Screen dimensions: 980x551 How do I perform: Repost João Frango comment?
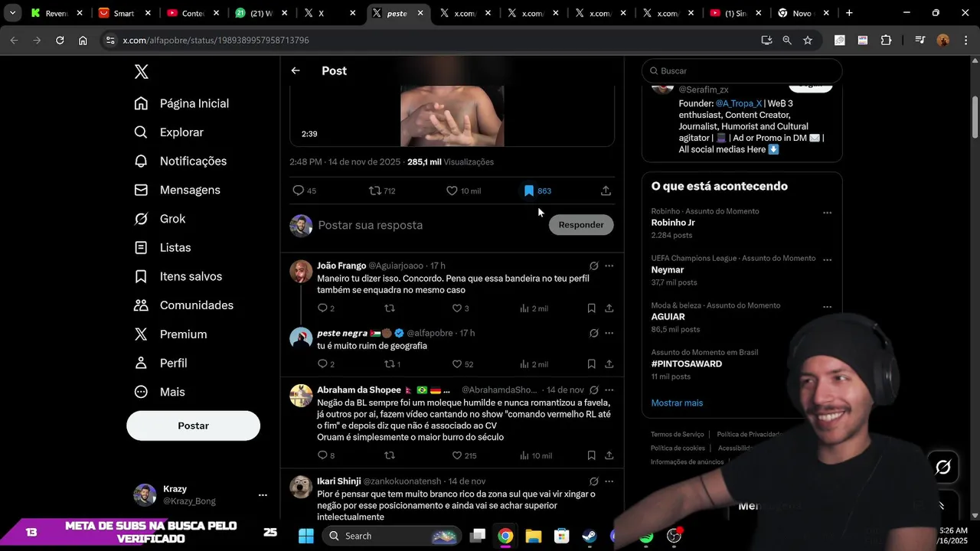[389, 308]
